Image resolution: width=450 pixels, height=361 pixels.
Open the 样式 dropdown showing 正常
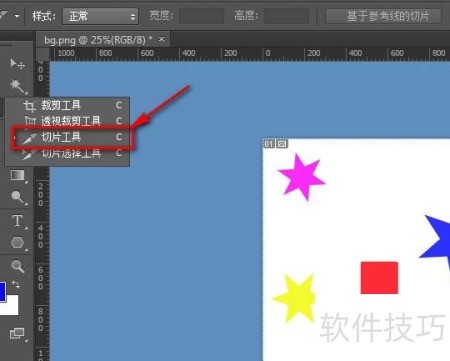[100, 16]
